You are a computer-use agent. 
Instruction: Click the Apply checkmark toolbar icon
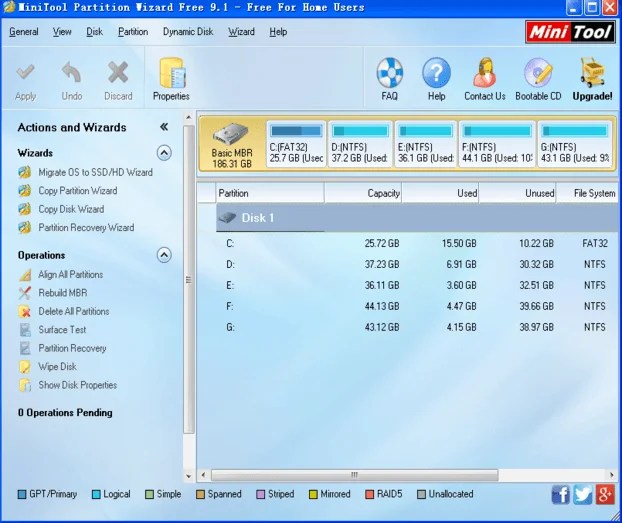(x=25, y=73)
